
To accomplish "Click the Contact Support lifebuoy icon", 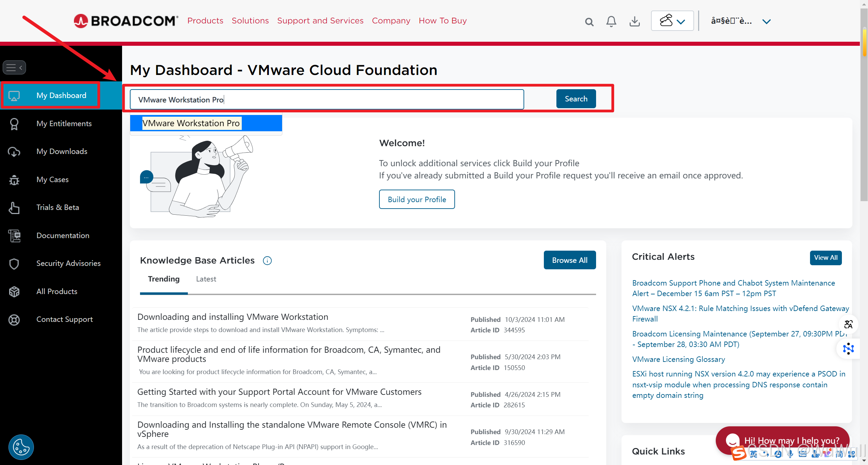I will [x=14, y=319].
